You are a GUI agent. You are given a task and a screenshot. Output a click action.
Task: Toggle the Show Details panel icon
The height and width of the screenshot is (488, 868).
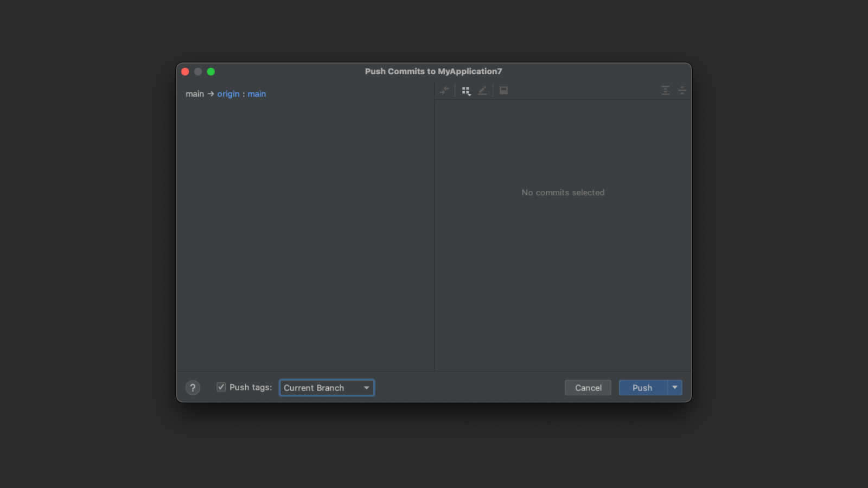pos(503,91)
